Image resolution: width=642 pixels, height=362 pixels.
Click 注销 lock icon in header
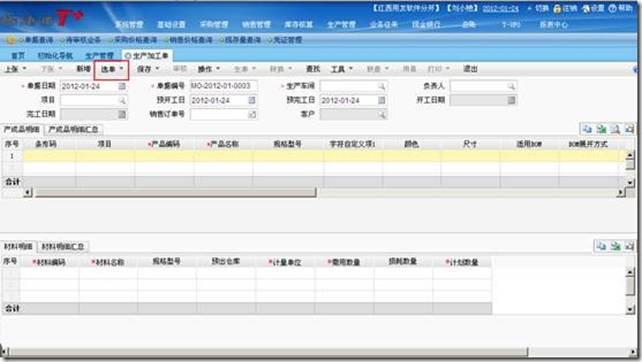pos(557,9)
